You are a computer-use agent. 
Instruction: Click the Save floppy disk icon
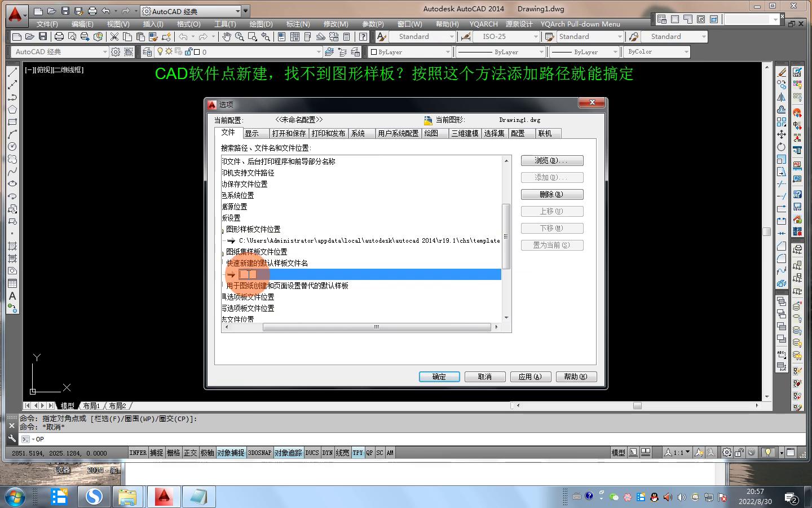coord(43,37)
